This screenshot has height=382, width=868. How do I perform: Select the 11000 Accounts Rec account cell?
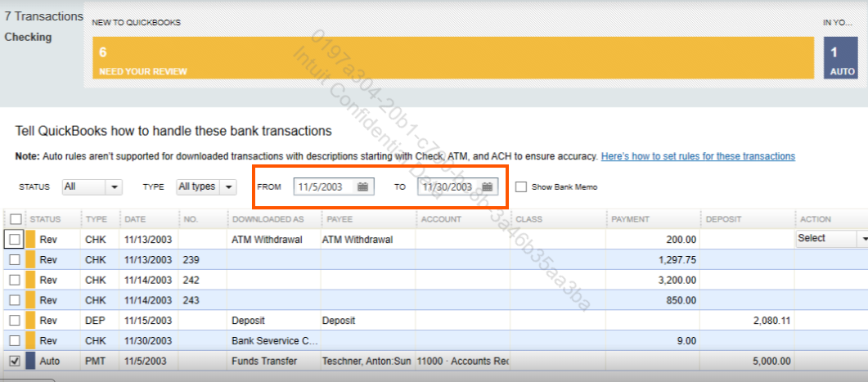[x=463, y=362]
